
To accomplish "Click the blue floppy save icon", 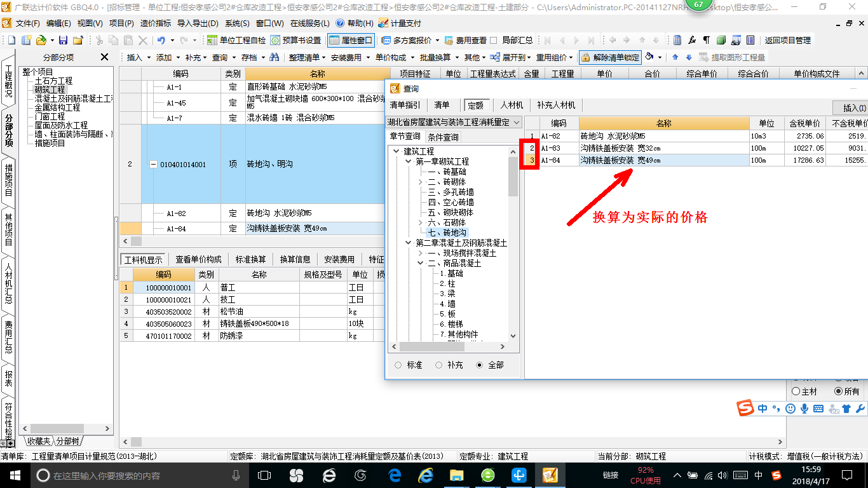I will [64, 40].
